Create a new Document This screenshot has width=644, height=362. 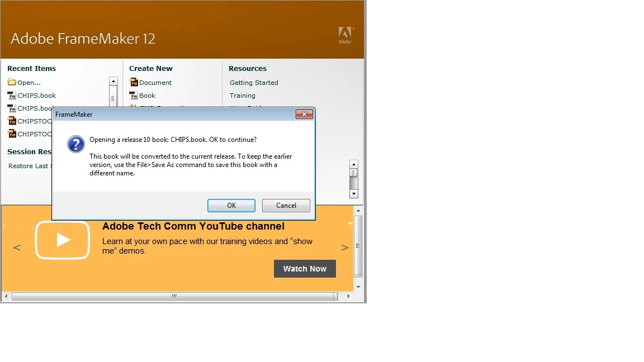tap(155, 83)
